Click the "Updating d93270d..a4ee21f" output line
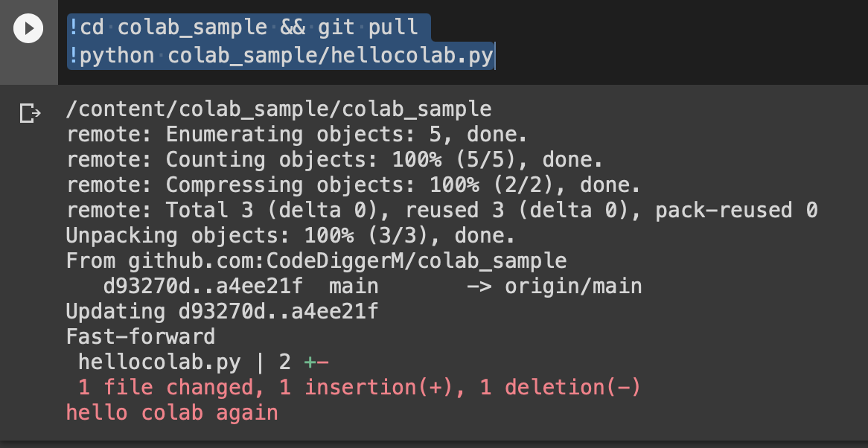868x448 pixels. [x=222, y=311]
